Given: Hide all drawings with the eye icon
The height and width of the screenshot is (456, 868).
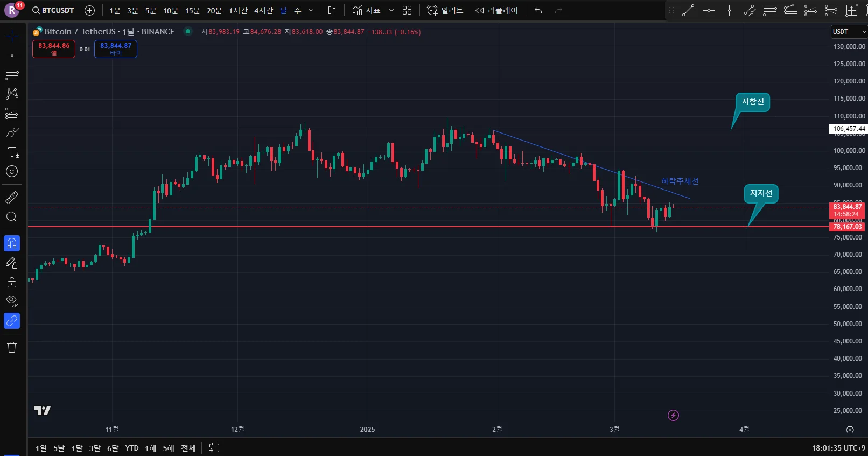Looking at the screenshot, I should (x=12, y=301).
